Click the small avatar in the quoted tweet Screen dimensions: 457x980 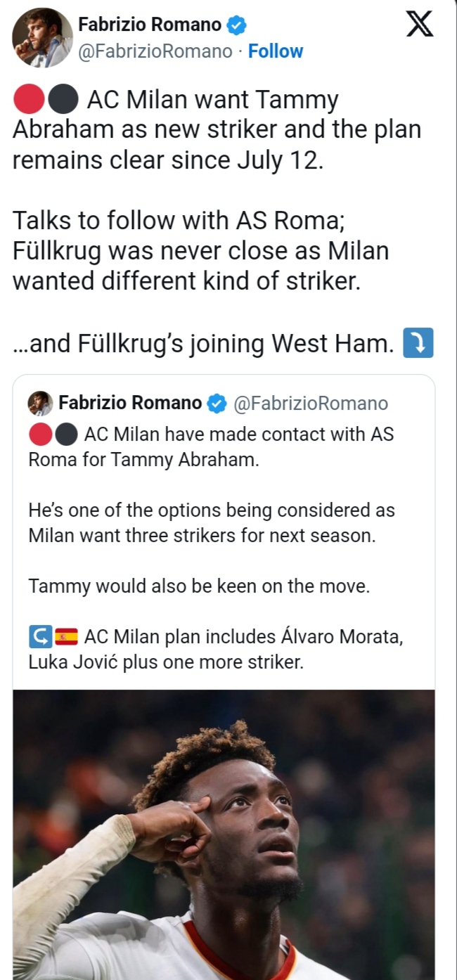(x=40, y=404)
